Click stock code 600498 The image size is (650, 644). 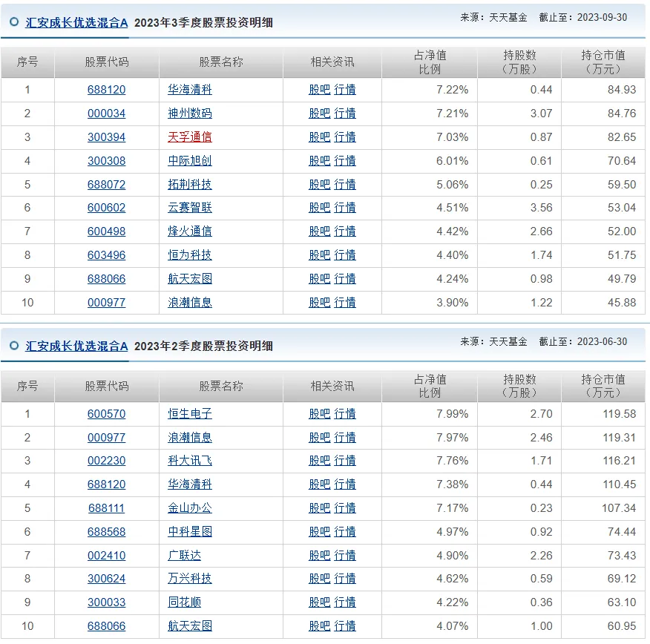107,231
